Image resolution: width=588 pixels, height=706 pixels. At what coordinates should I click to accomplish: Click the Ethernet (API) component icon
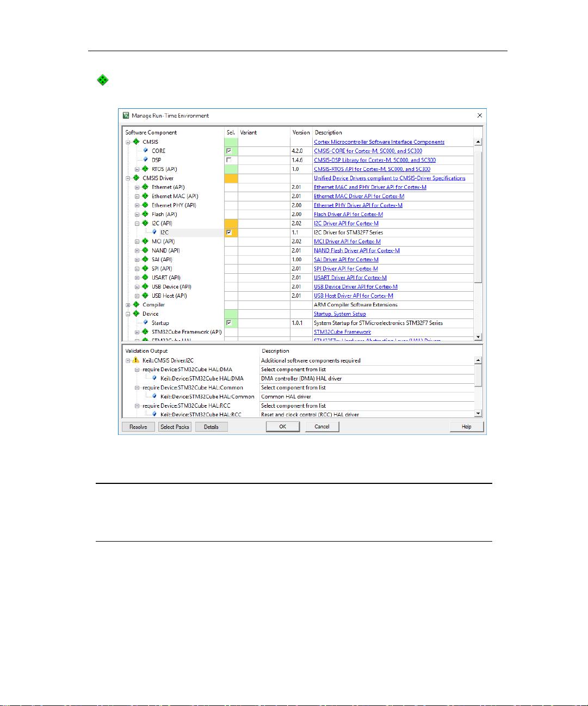tap(144, 187)
